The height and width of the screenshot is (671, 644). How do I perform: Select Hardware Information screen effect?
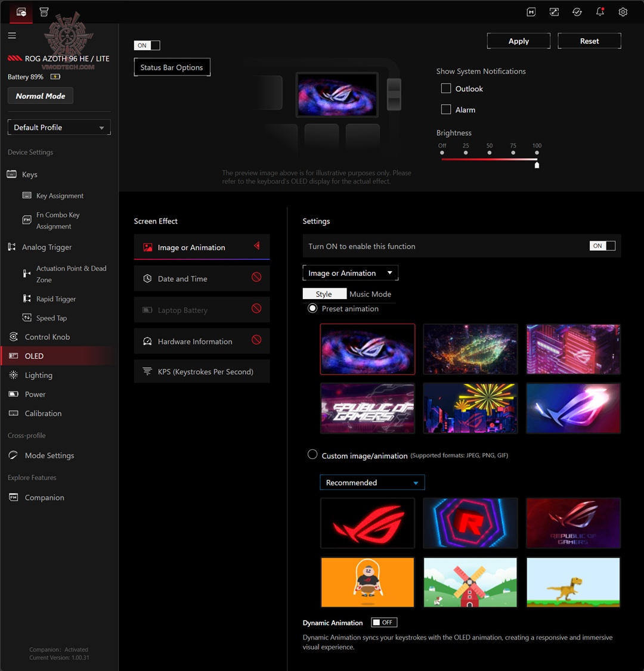pyautogui.click(x=202, y=341)
